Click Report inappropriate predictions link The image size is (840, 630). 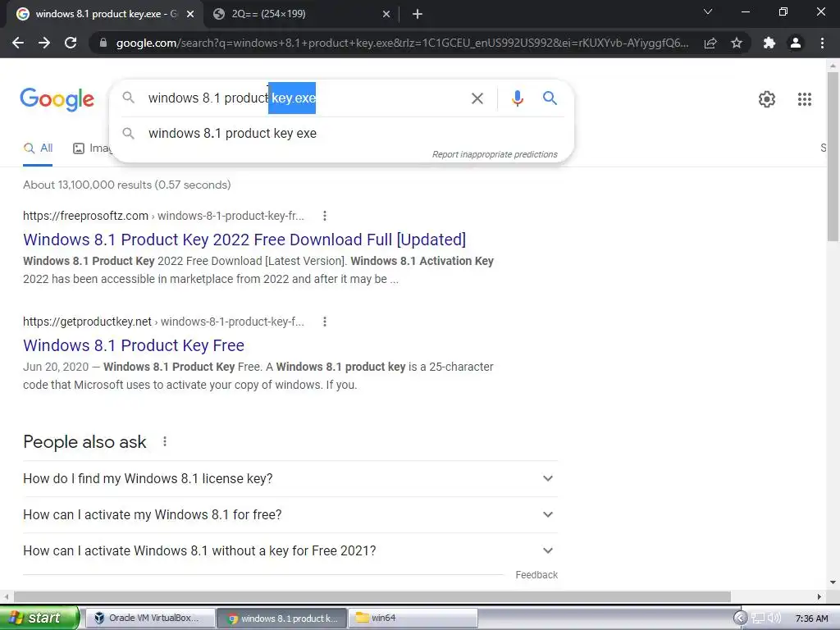[495, 154]
